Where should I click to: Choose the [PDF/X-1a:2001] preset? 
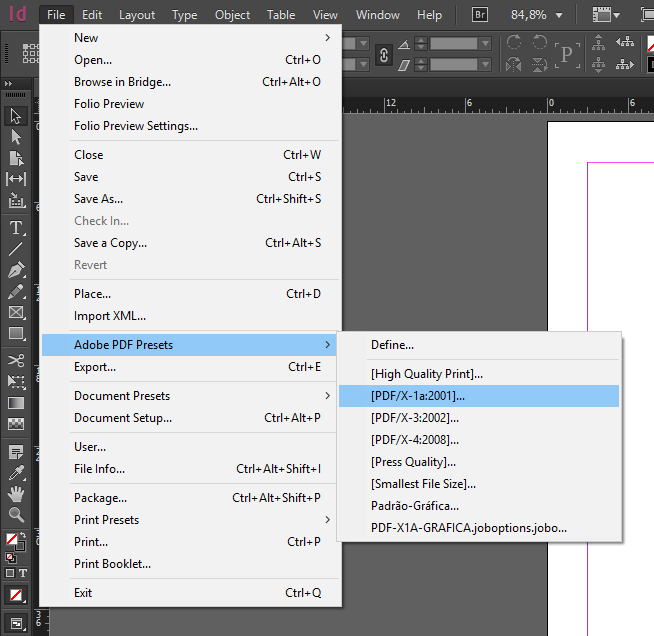pyautogui.click(x=479, y=396)
